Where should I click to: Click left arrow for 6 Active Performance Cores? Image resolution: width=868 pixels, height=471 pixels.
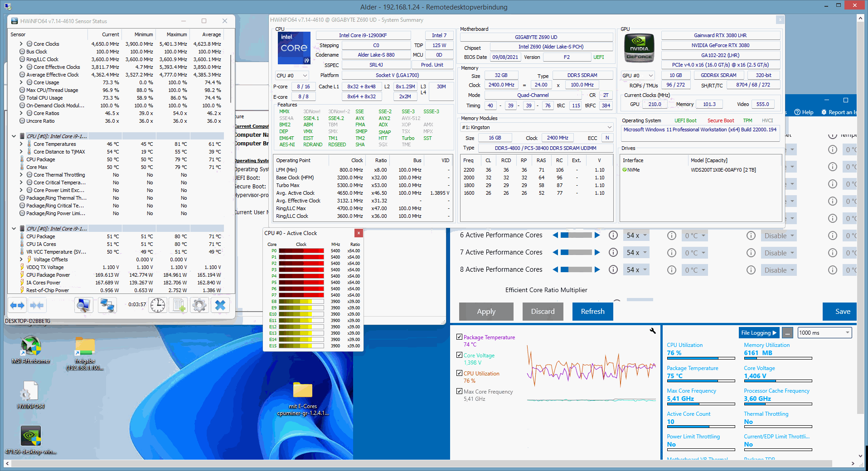tap(555, 235)
